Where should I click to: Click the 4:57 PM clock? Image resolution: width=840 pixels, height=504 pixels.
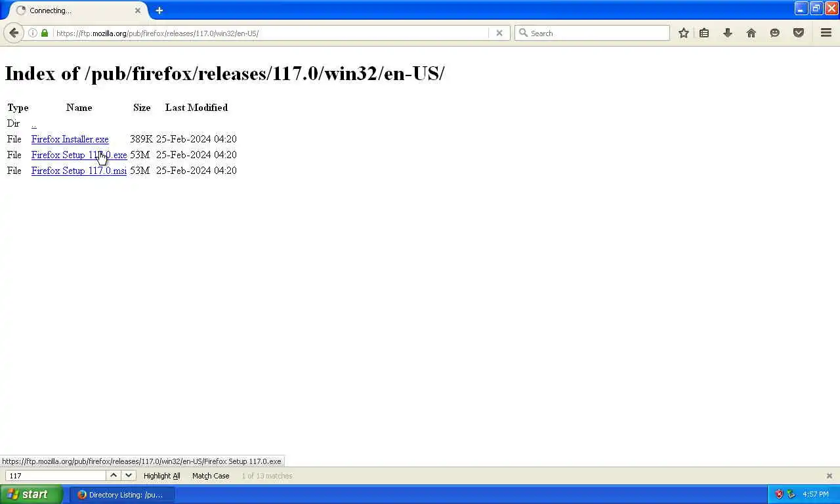pos(816,495)
